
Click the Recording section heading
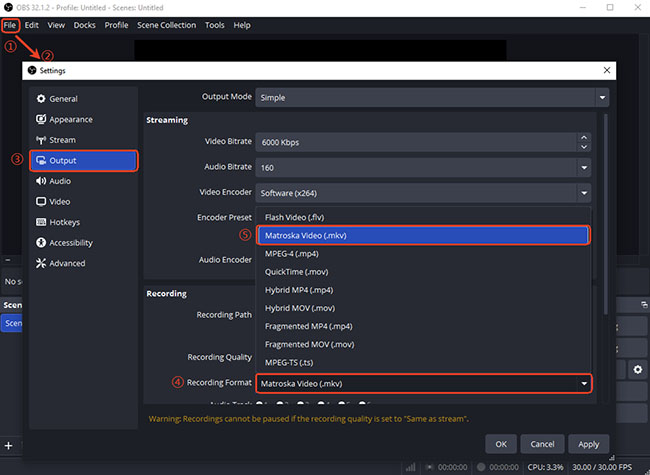[167, 293]
